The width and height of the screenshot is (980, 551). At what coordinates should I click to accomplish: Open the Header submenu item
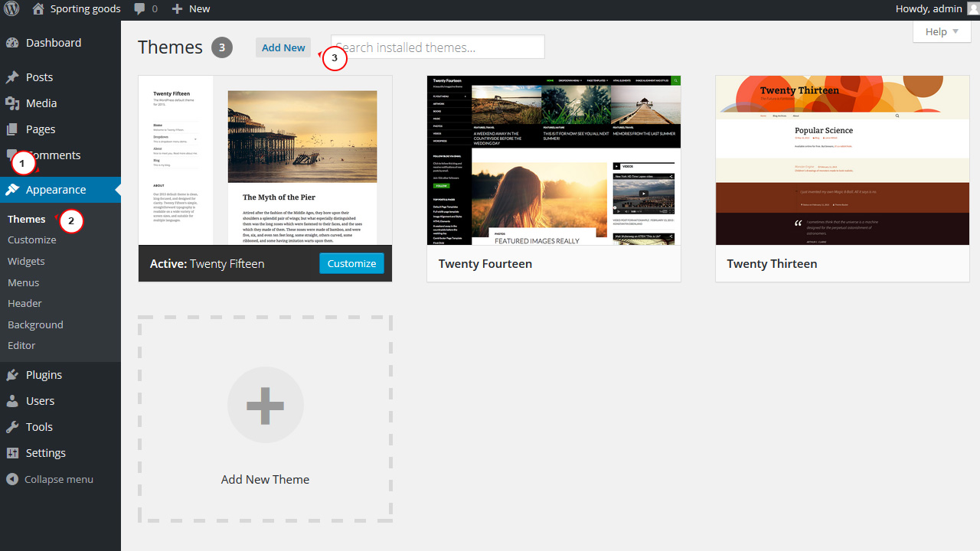(x=24, y=303)
